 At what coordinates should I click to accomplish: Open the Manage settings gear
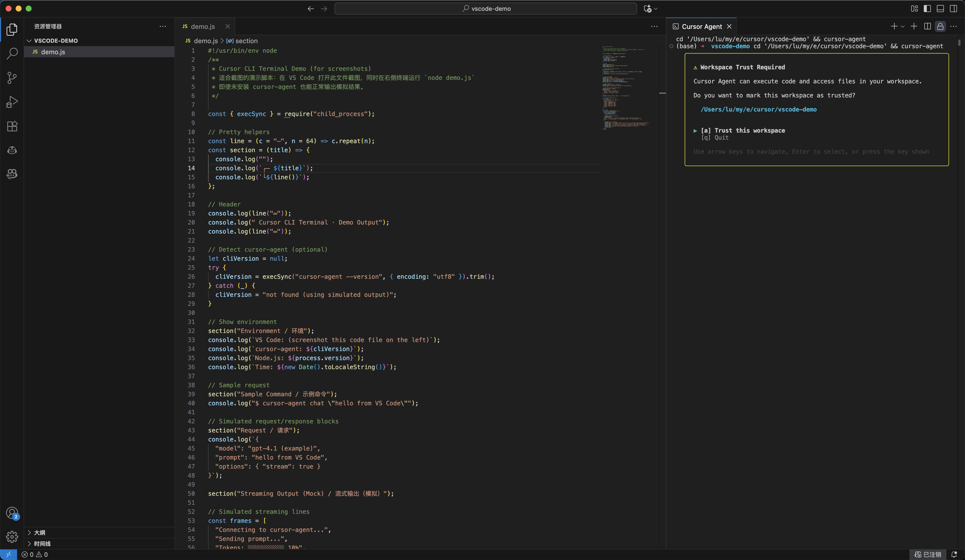[x=12, y=537]
